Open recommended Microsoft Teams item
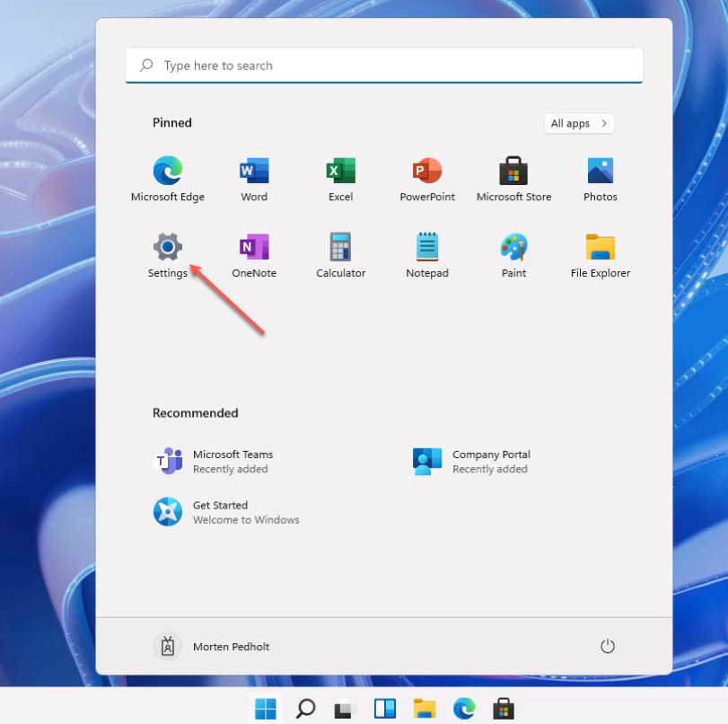Screen dimensions: 728x724 (214, 461)
